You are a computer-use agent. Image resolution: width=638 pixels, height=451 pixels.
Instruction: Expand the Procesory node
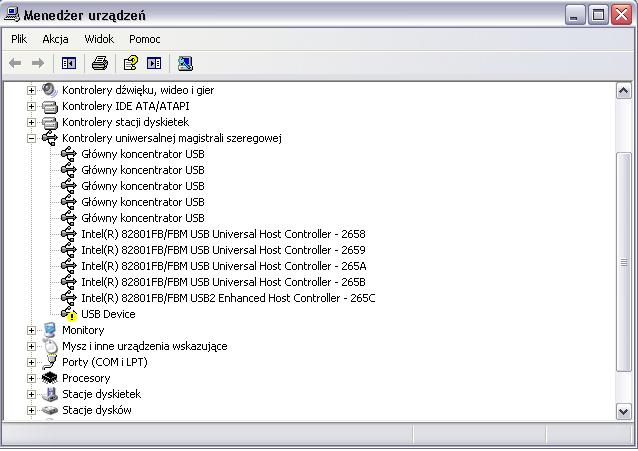(x=31, y=378)
